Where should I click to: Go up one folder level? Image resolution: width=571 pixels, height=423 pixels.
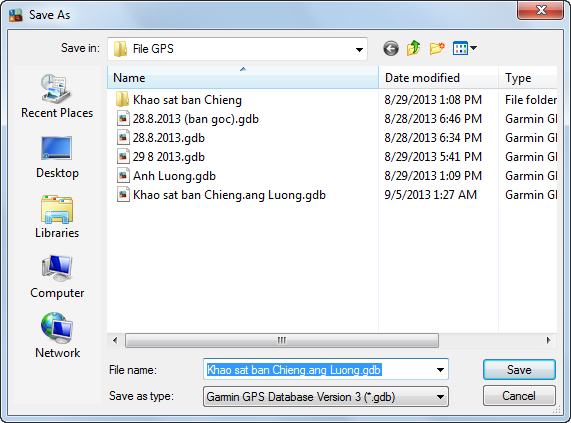414,48
